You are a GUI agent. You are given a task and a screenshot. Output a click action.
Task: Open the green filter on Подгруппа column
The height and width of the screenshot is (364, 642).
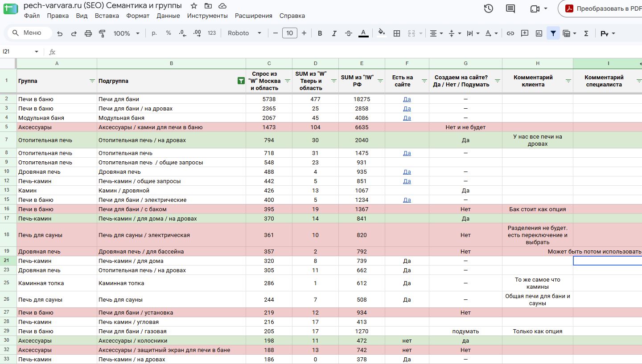click(x=241, y=81)
